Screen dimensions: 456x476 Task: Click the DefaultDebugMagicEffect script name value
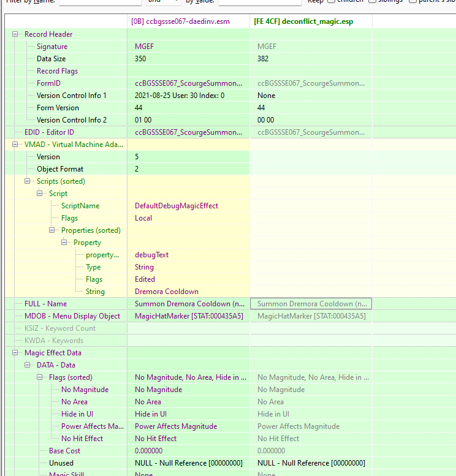pos(177,206)
